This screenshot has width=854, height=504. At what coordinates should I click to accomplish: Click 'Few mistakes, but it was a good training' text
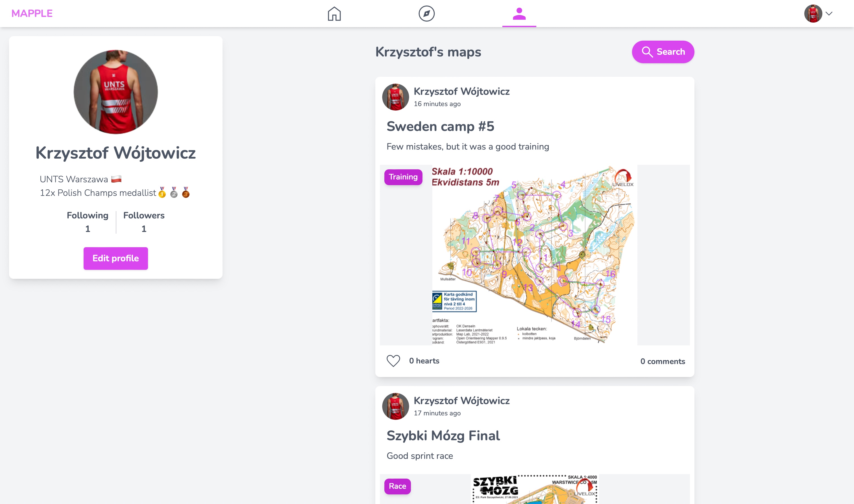click(468, 147)
